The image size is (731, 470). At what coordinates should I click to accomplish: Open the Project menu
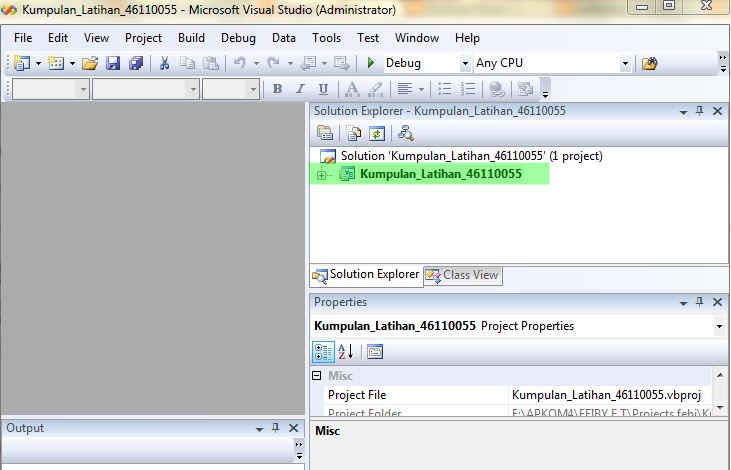pos(143,38)
